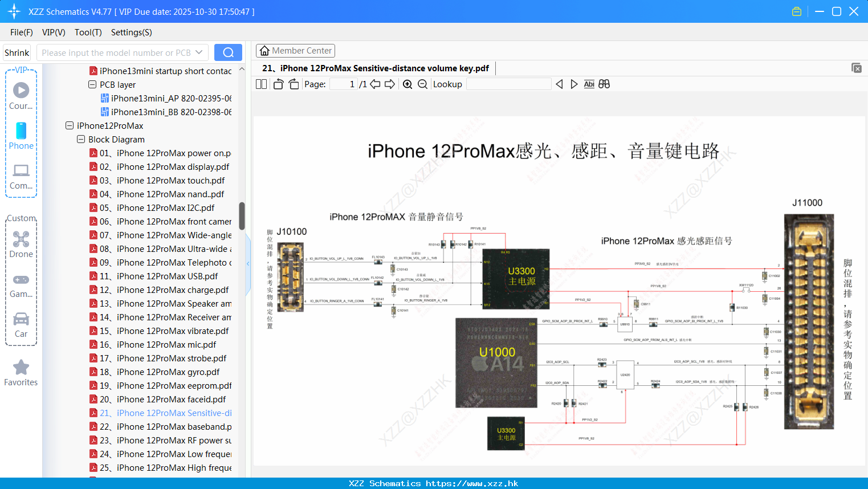Toggle the two-page split view icon

point(261,84)
